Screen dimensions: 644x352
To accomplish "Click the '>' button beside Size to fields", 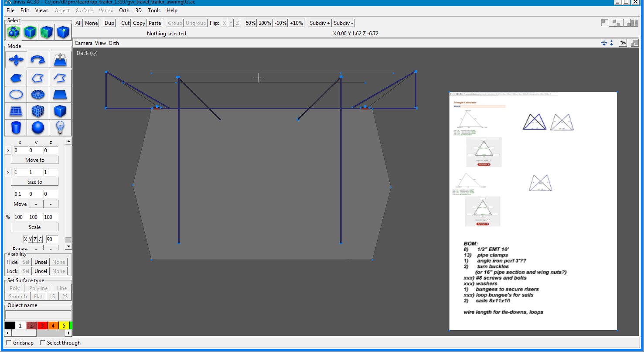I will [x=8, y=172].
